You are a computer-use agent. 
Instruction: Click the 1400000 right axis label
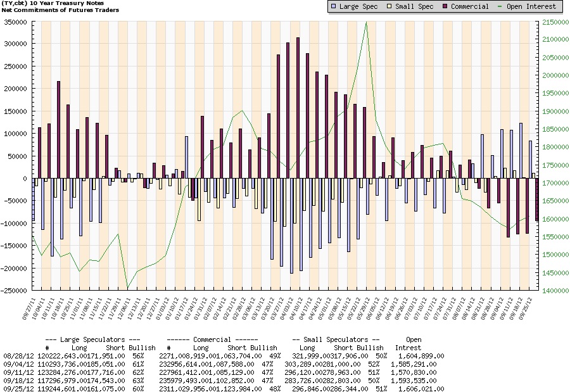555,291
